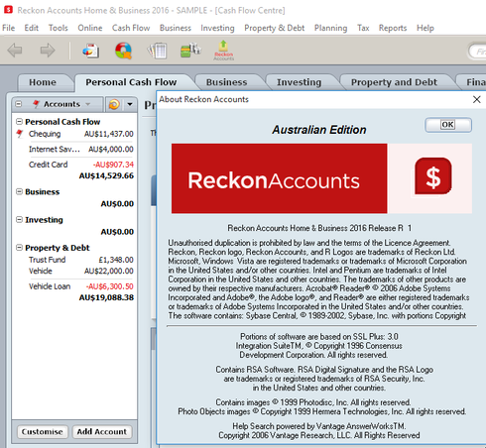Collapse the Business account group

[19, 191]
